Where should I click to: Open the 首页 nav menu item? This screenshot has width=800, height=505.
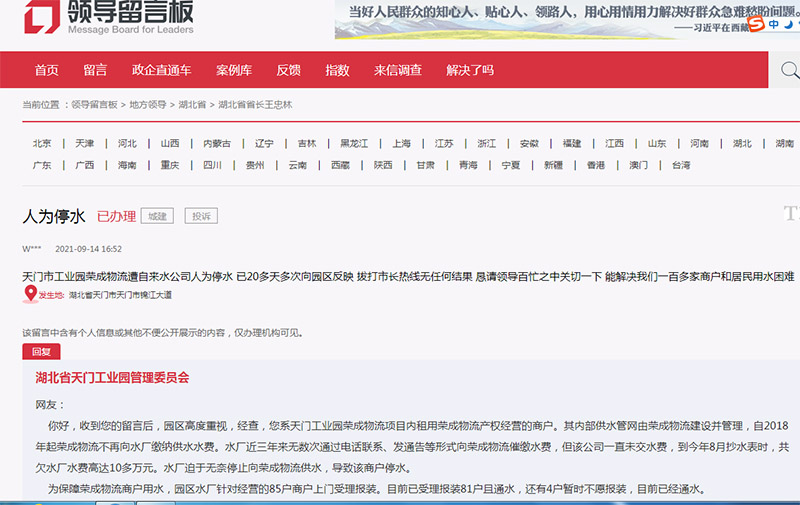coord(46,70)
